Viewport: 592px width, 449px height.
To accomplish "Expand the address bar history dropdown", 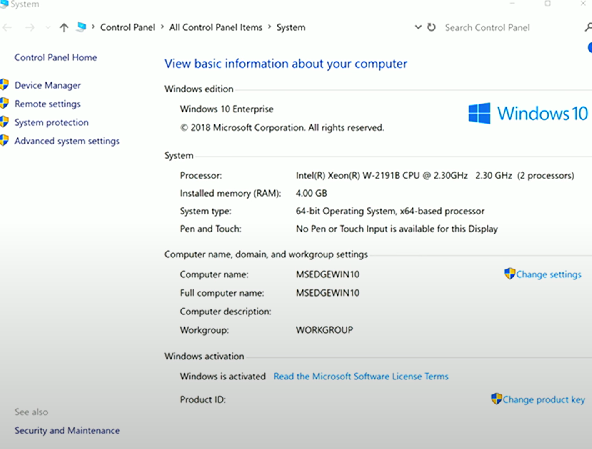I will point(418,27).
